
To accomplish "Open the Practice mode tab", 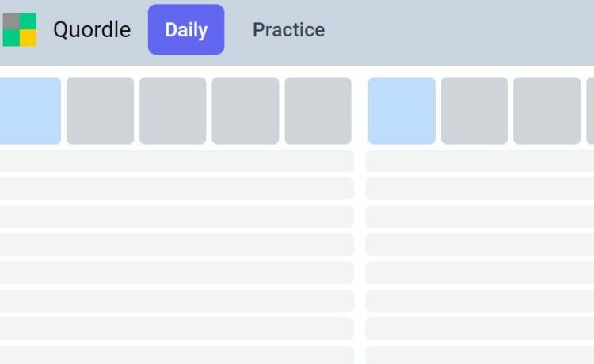I will pyautogui.click(x=288, y=29).
